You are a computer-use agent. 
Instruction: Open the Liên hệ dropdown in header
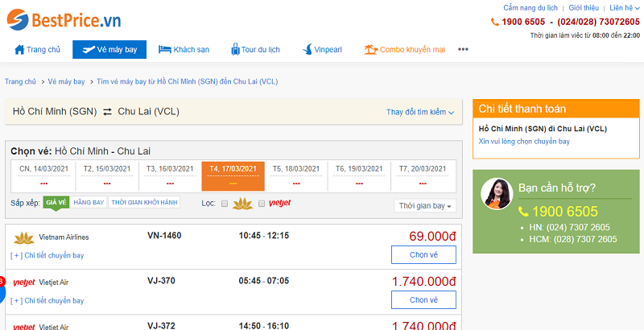click(625, 8)
